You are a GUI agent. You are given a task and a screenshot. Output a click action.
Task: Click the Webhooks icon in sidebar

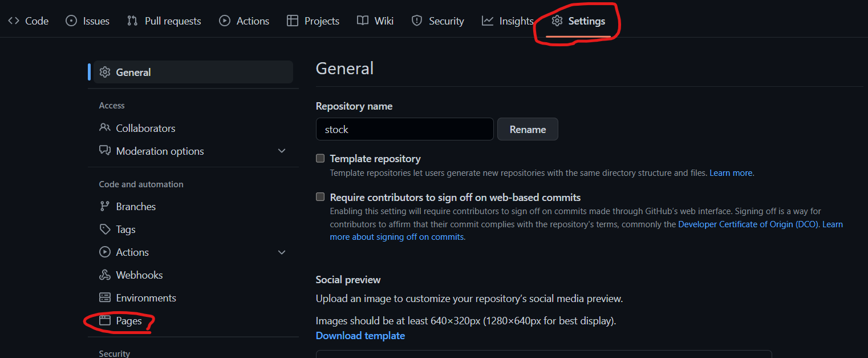click(x=105, y=275)
